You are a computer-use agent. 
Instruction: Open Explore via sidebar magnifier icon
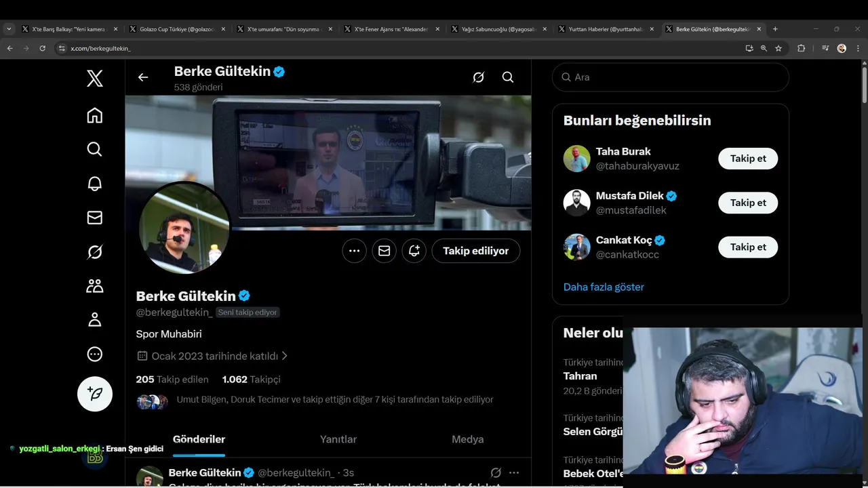click(x=95, y=149)
